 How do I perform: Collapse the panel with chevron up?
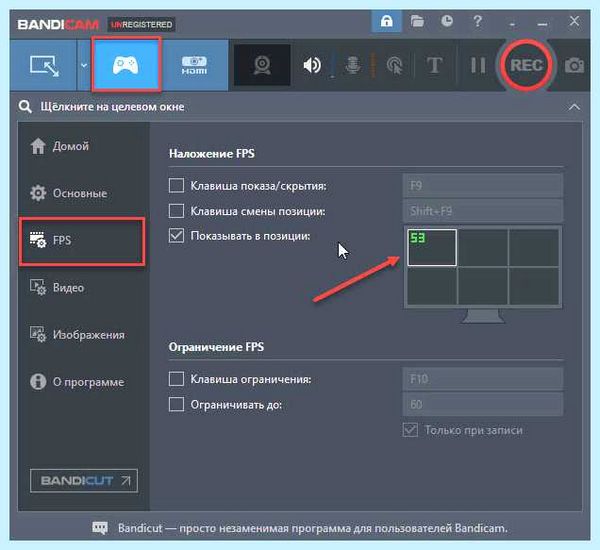pos(574,107)
